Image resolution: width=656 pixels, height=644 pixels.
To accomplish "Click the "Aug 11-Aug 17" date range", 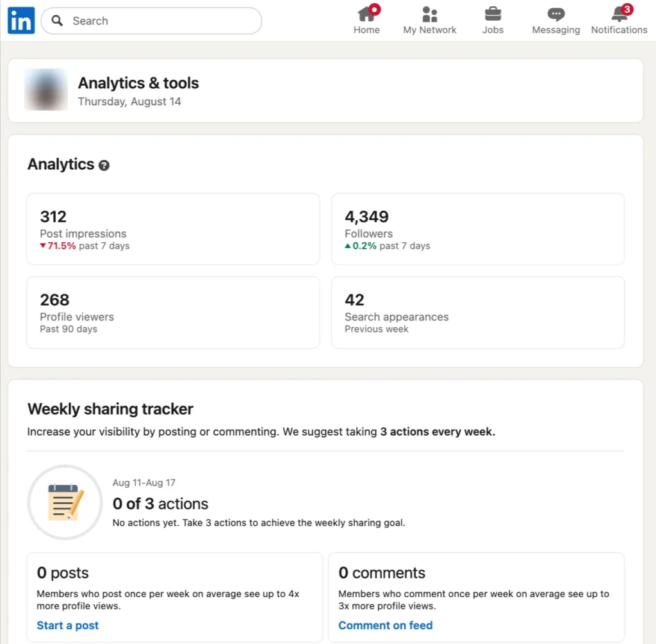I will [x=144, y=483].
